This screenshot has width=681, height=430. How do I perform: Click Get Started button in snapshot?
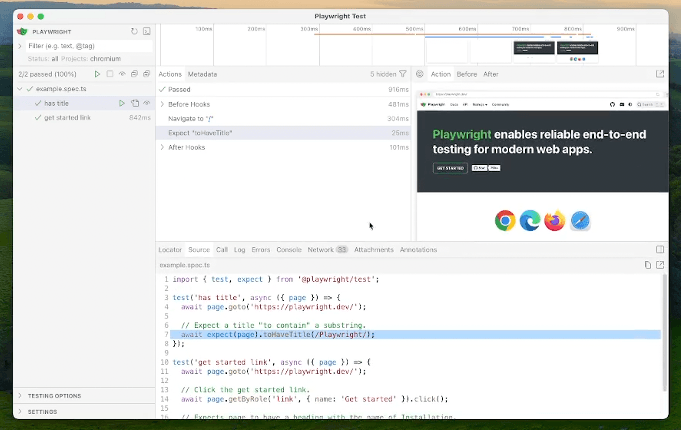click(449, 168)
